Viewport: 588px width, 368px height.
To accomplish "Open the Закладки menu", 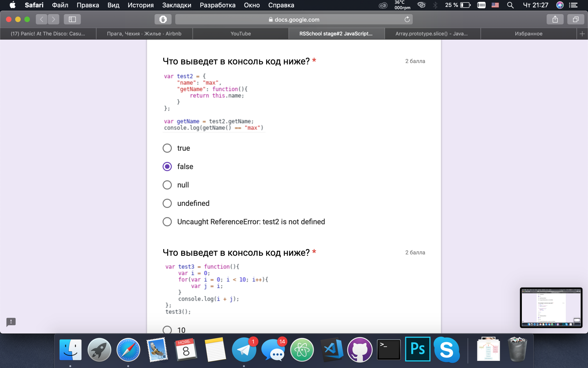I will (176, 5).
